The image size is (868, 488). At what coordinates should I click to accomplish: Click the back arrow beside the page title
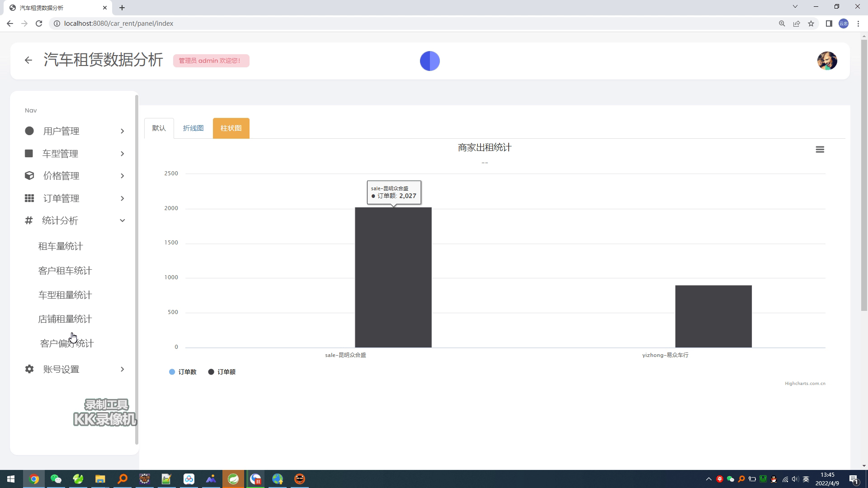28,60
